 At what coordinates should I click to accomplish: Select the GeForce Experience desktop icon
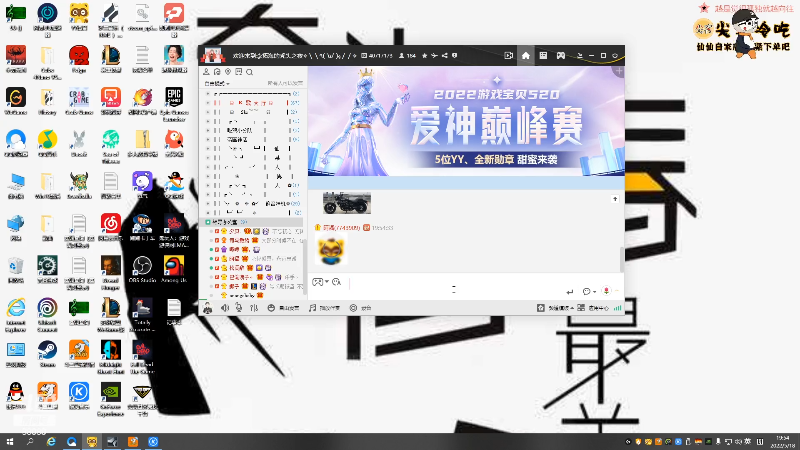pos(111,399)
